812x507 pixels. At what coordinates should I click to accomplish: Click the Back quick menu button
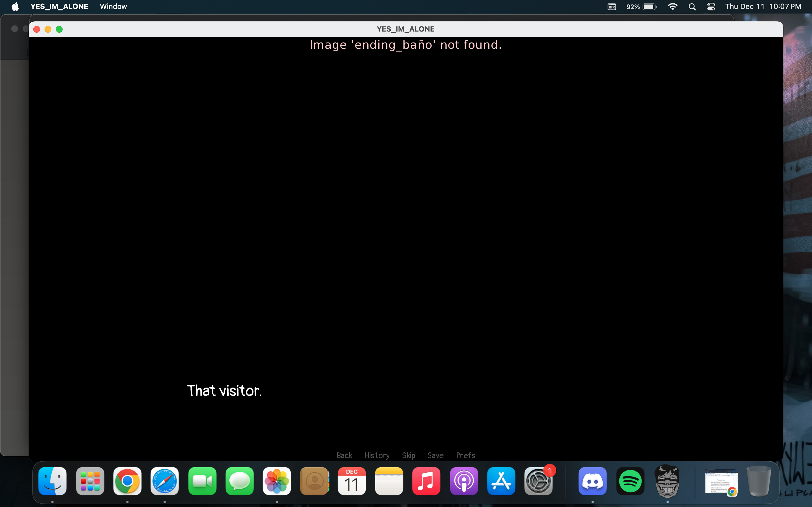click(344, 455)
